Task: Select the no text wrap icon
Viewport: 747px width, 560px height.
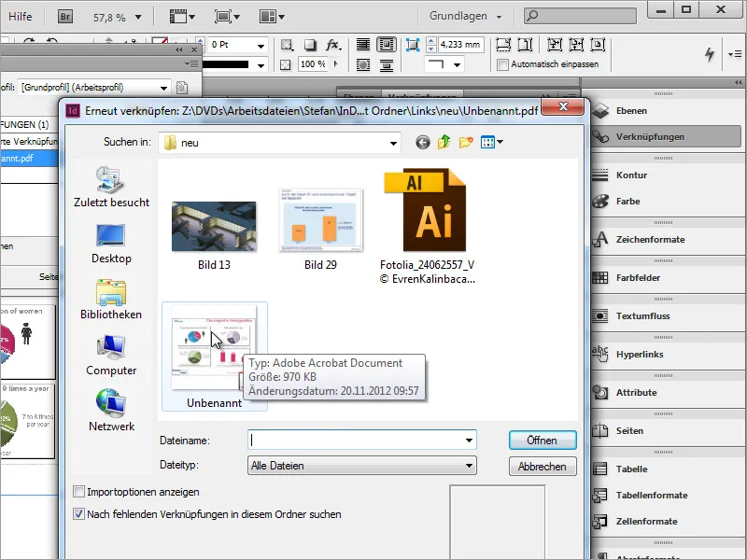Action: pos(363,45)
